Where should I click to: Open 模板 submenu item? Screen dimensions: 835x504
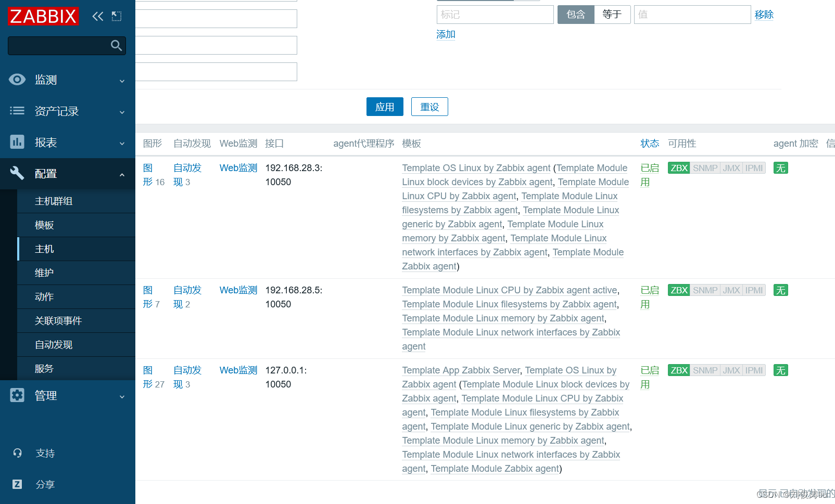pos(76,225)
